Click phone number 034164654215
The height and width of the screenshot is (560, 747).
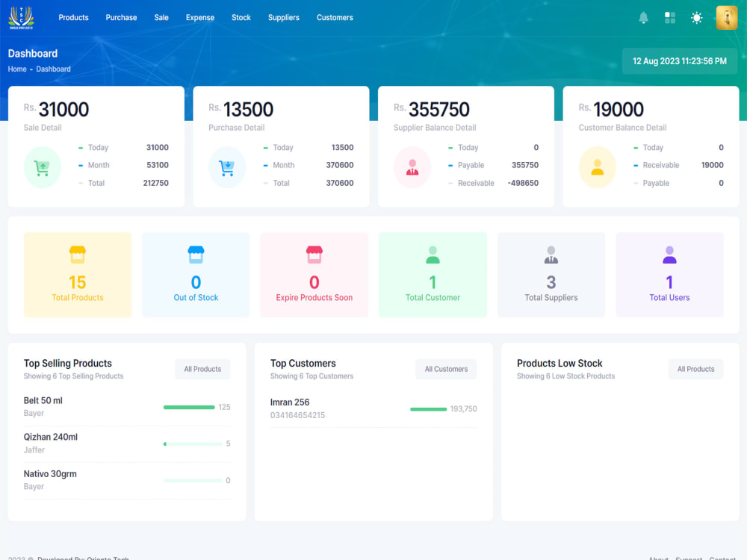[x=297, y=415]
